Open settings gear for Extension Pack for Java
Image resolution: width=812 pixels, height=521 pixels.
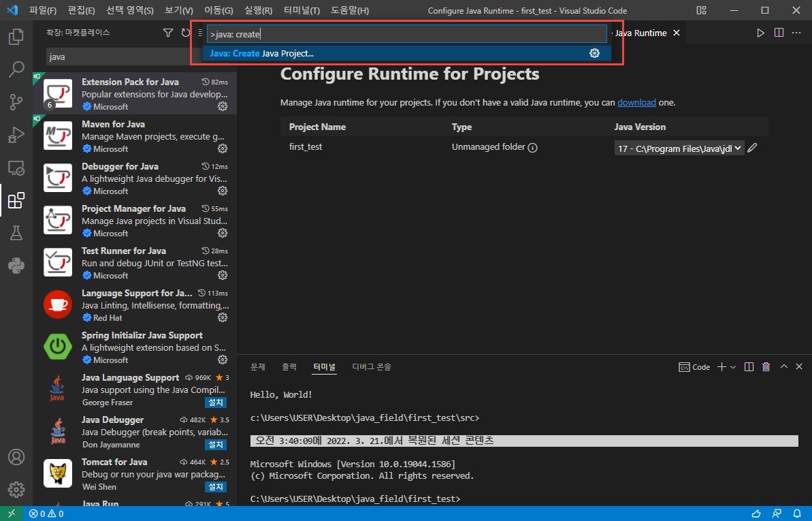coord(223,106)
